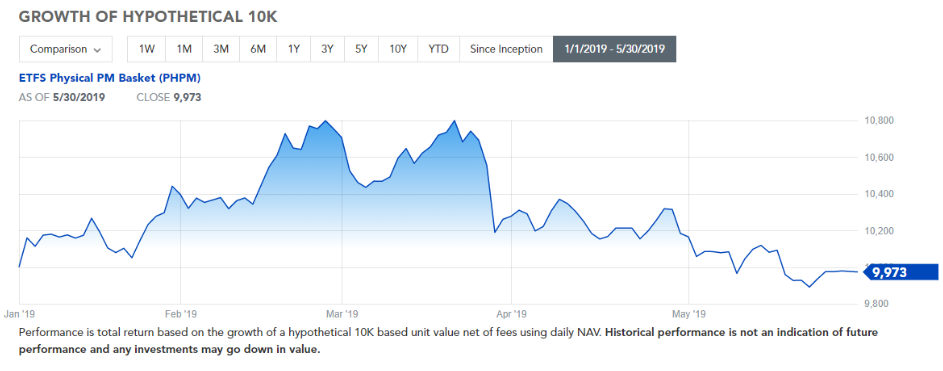Switch chart to 6M range
Screen dimensions: 943x371
[x=258, y=49]
